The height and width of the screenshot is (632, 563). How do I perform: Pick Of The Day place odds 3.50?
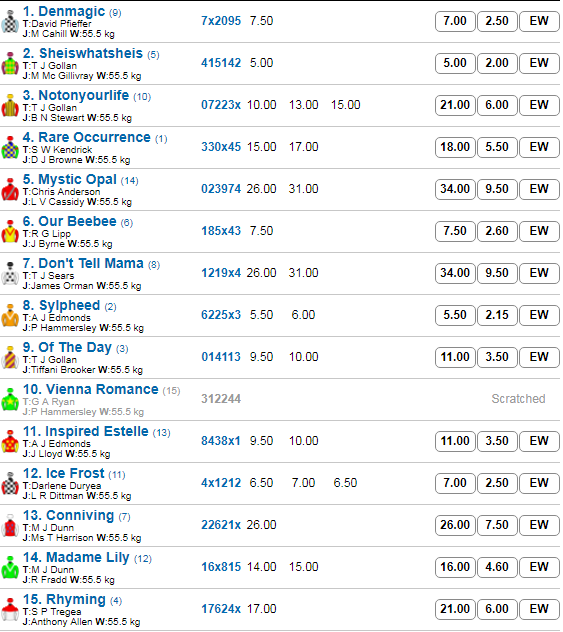coord(497,357)
